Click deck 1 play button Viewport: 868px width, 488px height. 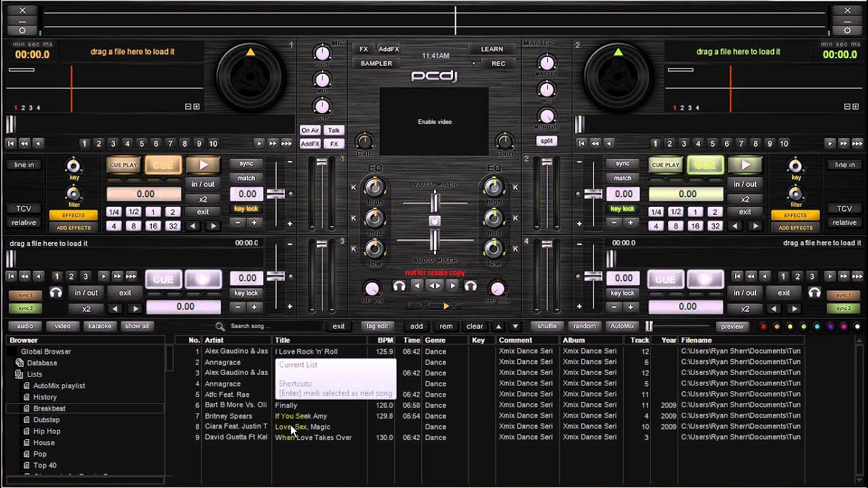(x=203, y=165)
